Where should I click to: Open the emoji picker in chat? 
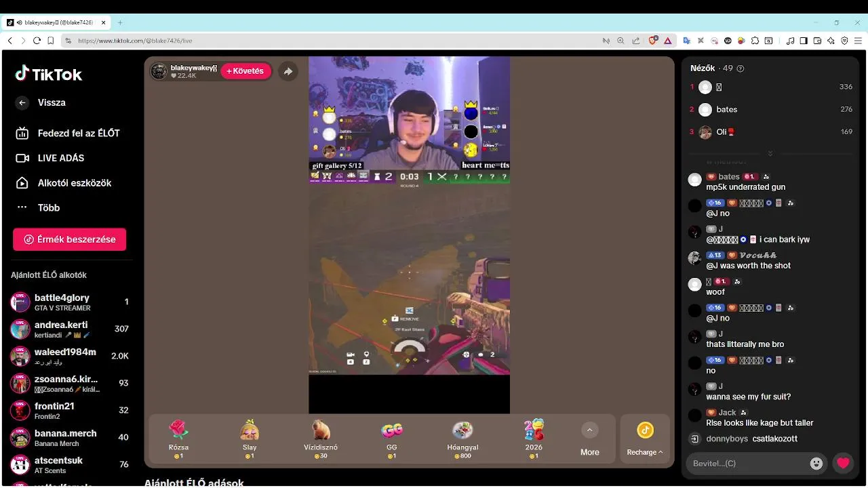coord(816,464)
